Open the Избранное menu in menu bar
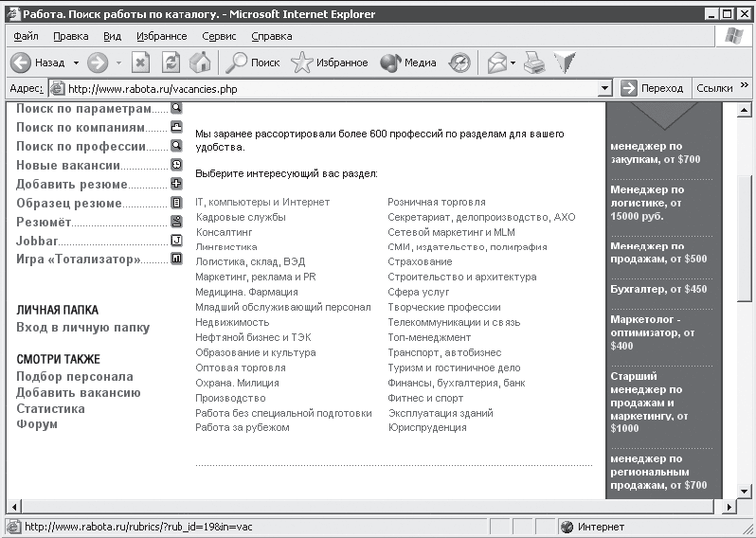This screenshot has width=756, height=538. (x=161, y=36)
